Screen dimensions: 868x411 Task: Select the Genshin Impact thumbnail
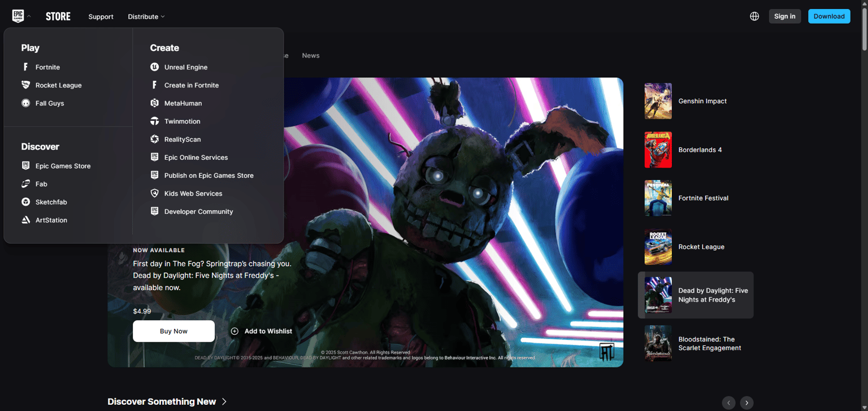658,101
